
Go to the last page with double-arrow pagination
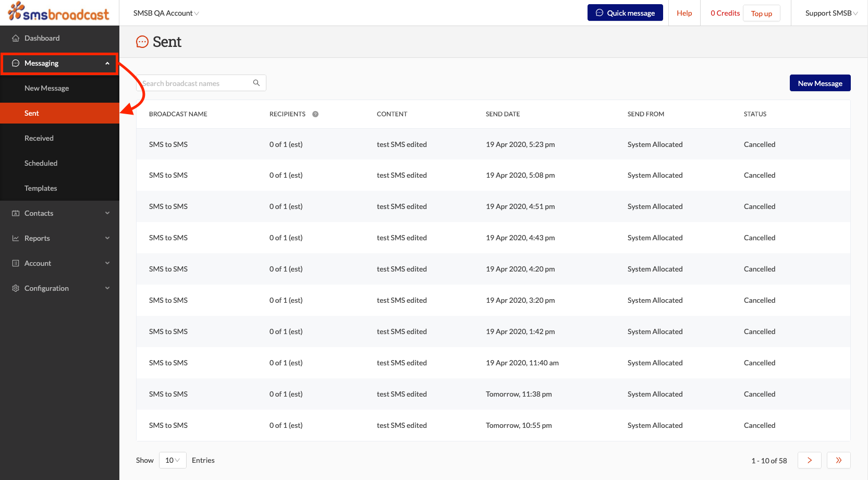(838, 460)
